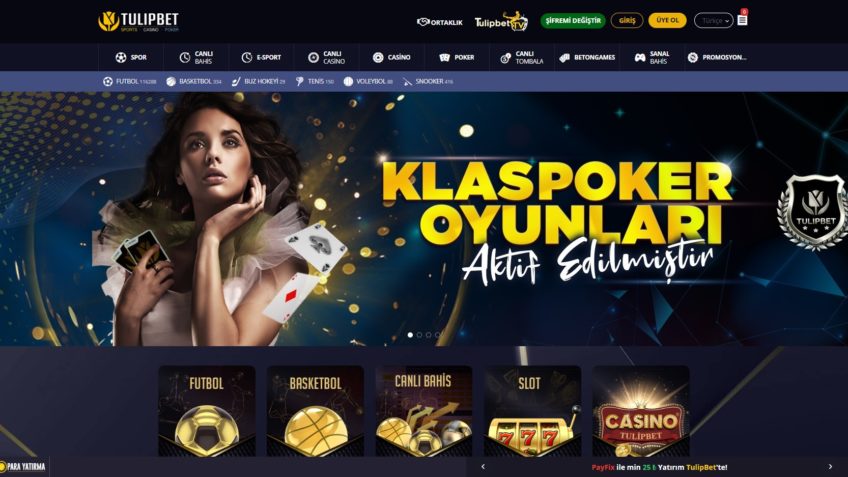Open the E-Sport menu item
Image resolution: width=848 pixels, height=477 pixels.
[261, 57]
